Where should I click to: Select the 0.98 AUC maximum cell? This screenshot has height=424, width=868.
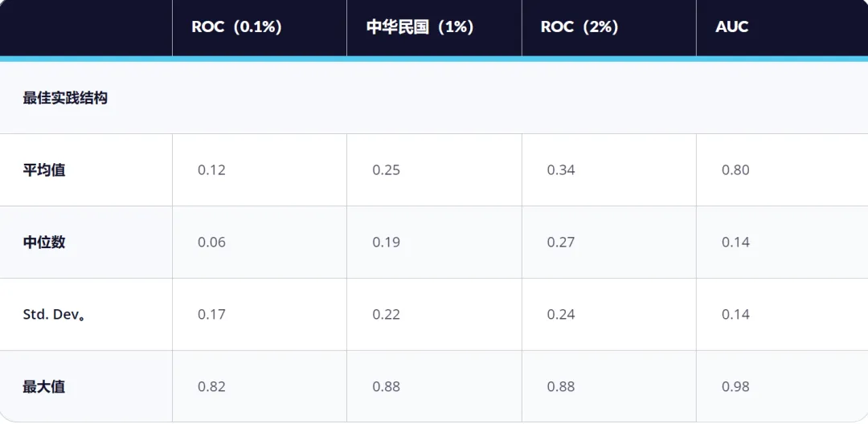click(x=782, y=386)
